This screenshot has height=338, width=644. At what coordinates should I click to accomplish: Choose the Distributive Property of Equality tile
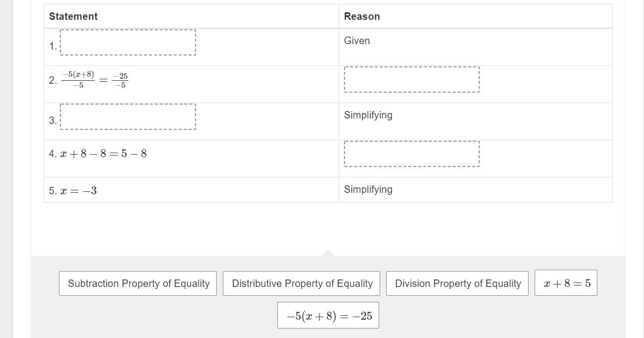(x=301, y=283)
